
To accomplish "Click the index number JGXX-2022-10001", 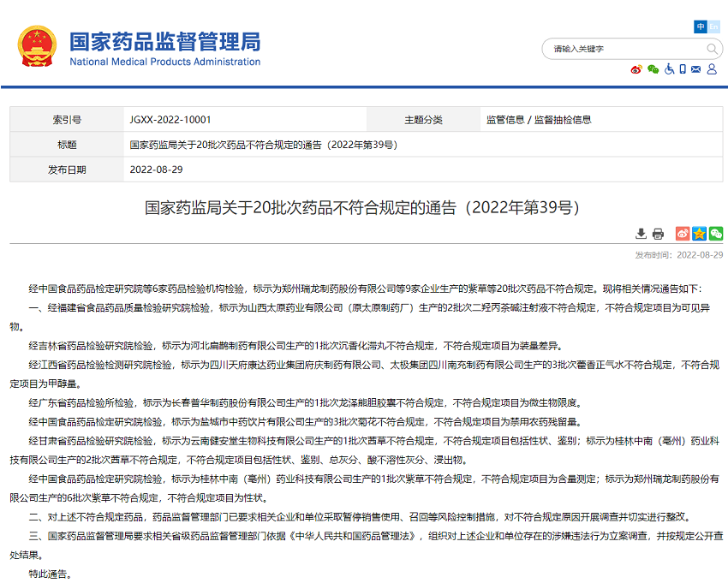I will 170,120.
